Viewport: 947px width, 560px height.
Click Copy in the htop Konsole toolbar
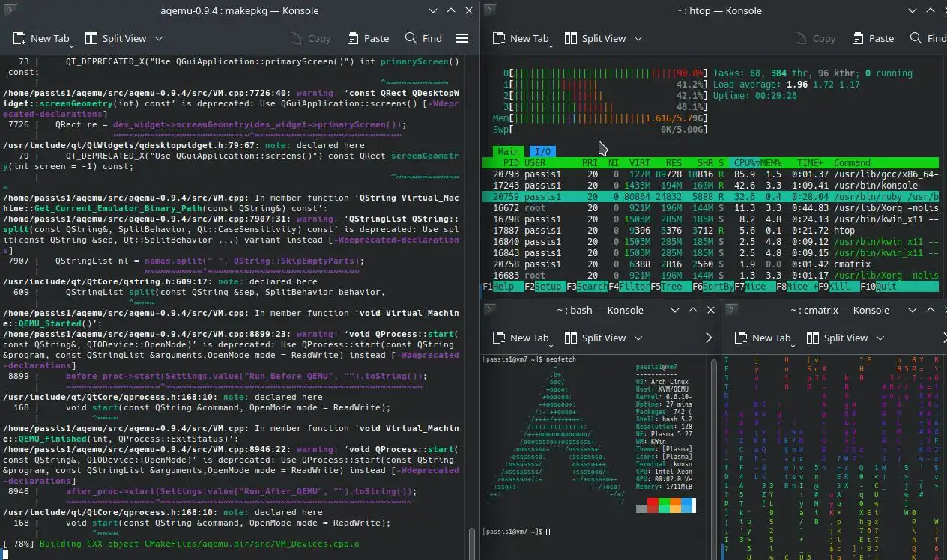pyautogui.click(x=815, y=38)
